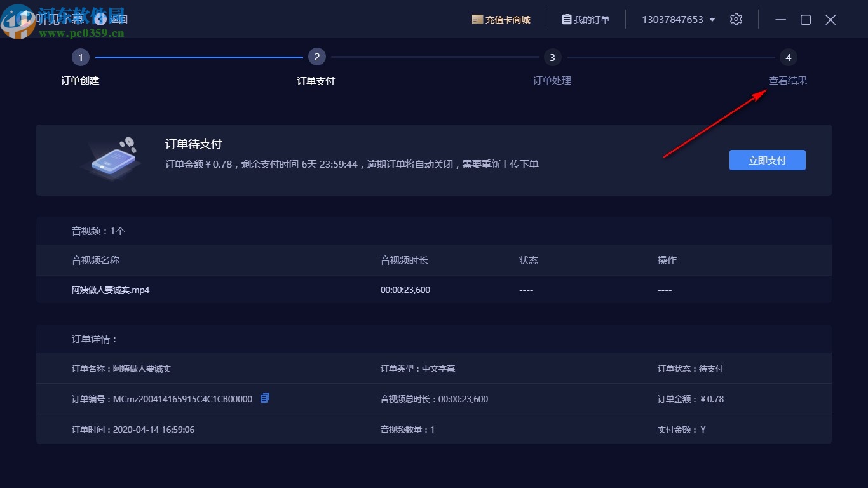The width and height of the screenshot is (868, 488).
Task: Maximize the 听见字幕 window
Action: click(806, 20)
